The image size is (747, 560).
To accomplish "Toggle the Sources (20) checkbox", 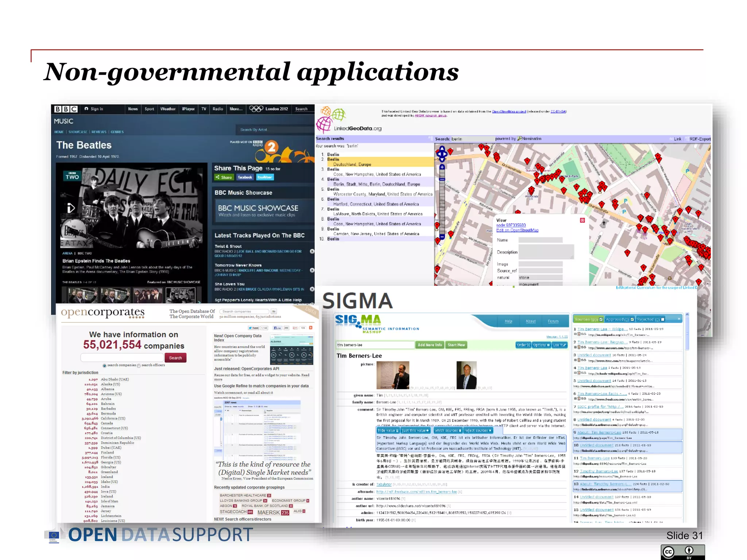I will tap(601, 319).
